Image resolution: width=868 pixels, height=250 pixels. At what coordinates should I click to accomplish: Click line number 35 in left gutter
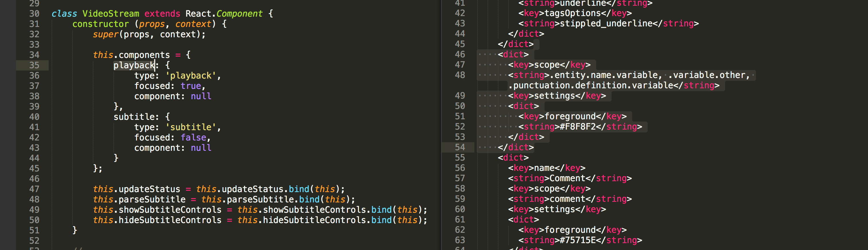34,65
